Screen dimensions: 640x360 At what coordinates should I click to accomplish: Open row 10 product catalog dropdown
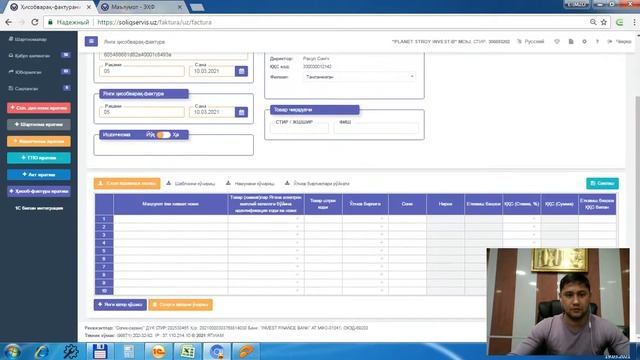[297, 291]
